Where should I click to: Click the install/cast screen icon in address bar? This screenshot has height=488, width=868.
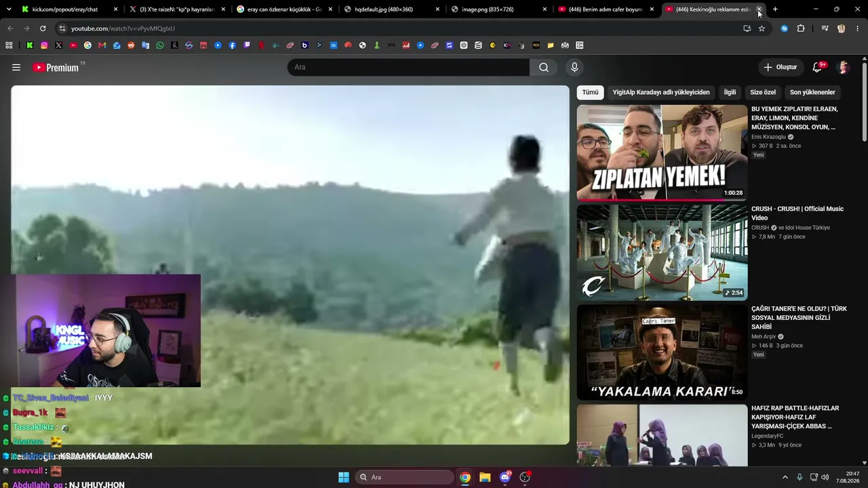[747, 28]
